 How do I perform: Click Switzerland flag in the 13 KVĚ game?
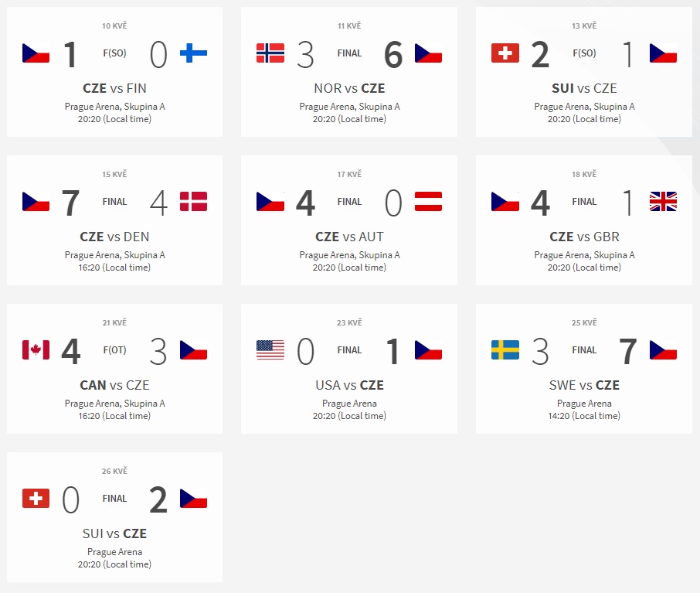tap(505, 53)
